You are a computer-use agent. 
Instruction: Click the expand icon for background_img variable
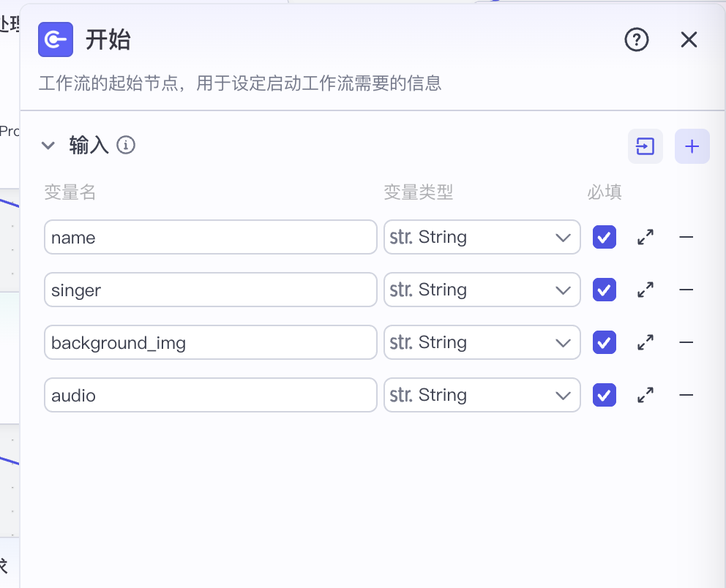pyautogui.click(x=645, y=342)
